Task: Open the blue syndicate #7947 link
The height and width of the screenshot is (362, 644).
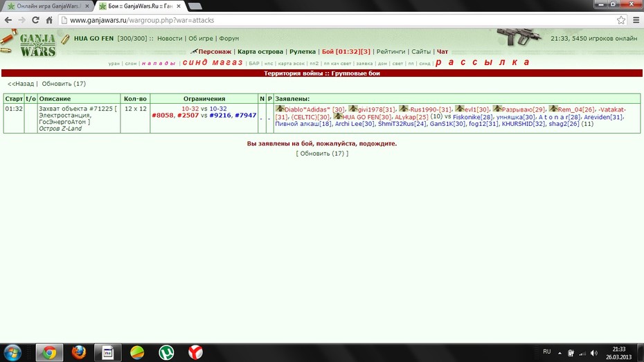Action: pos(246,116)
